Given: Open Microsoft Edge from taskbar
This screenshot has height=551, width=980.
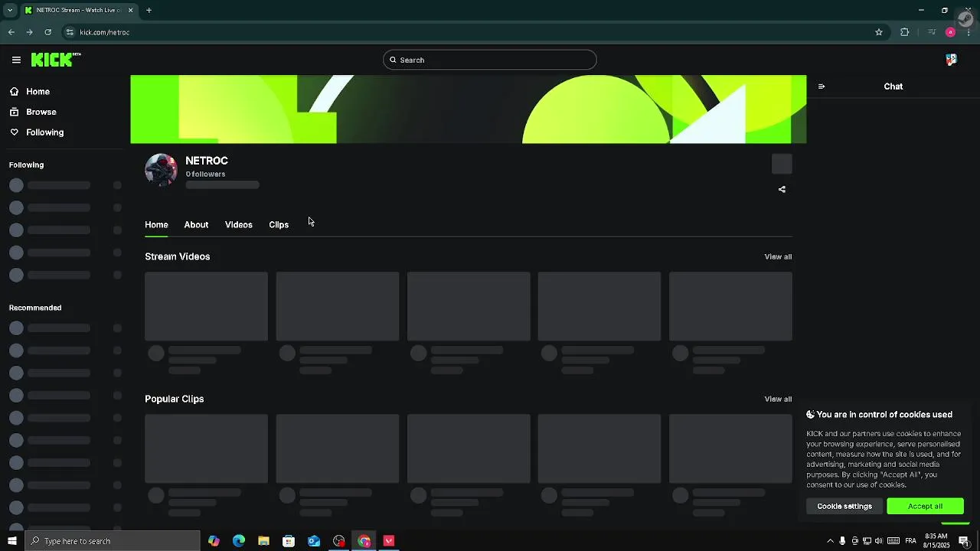Looking at the screenshot, I should click(239, 541).
